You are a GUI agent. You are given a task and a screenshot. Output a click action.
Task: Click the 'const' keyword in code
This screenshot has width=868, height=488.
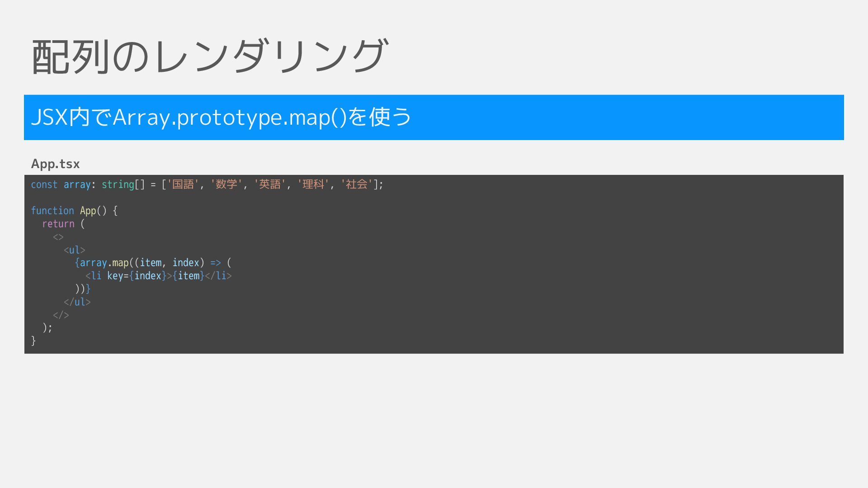click(44, 184)
